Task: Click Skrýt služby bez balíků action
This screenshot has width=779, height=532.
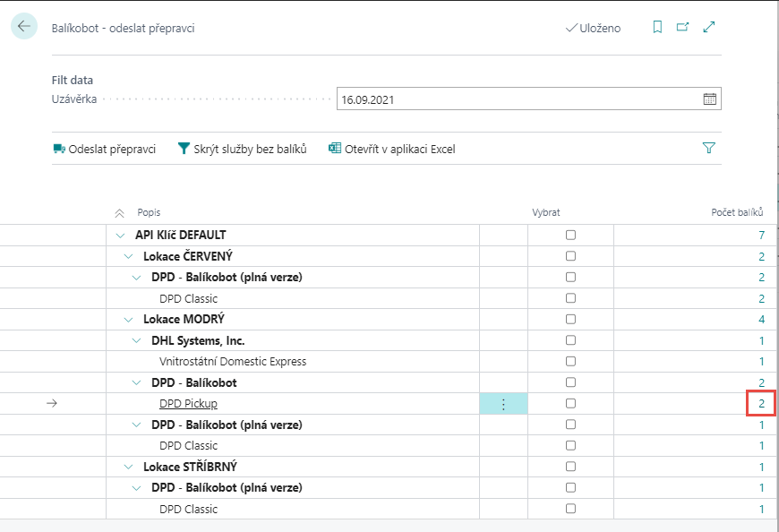Action: point(242,149)
